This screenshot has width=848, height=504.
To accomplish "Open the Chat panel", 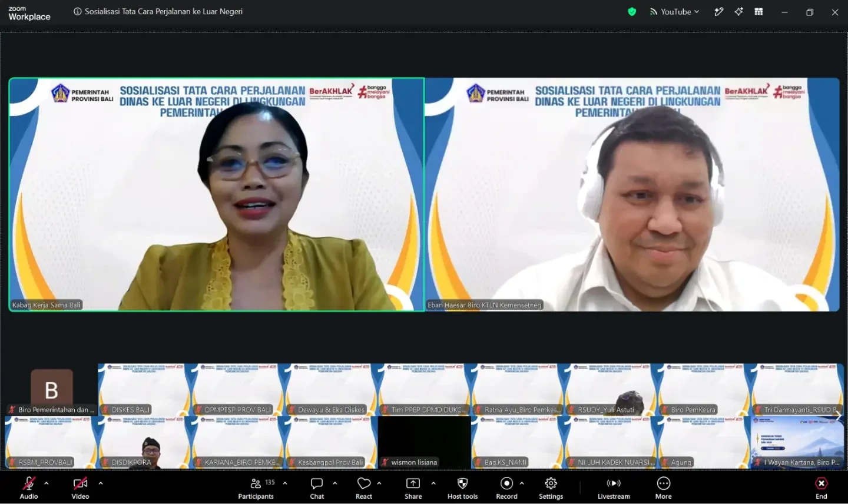I will (x=317, y=488).
